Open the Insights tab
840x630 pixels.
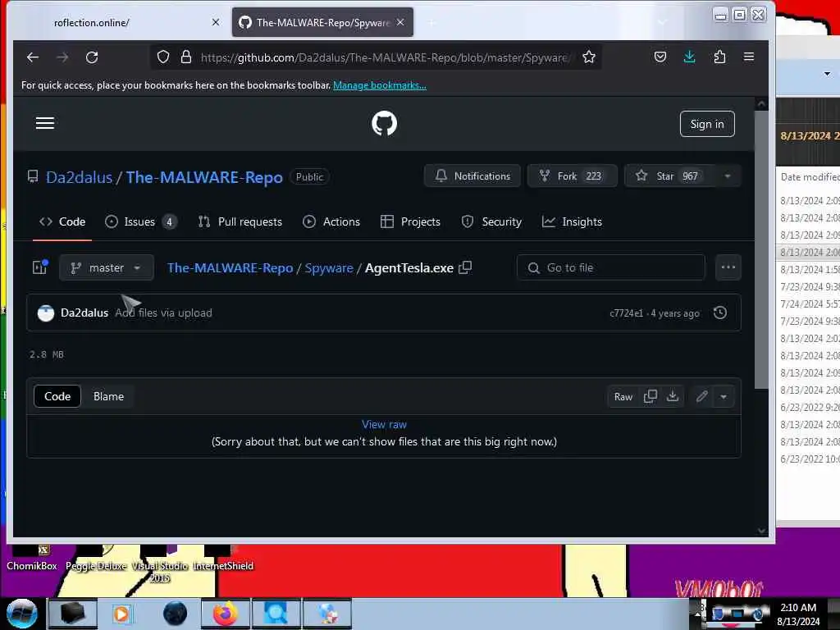click(572, 221)
